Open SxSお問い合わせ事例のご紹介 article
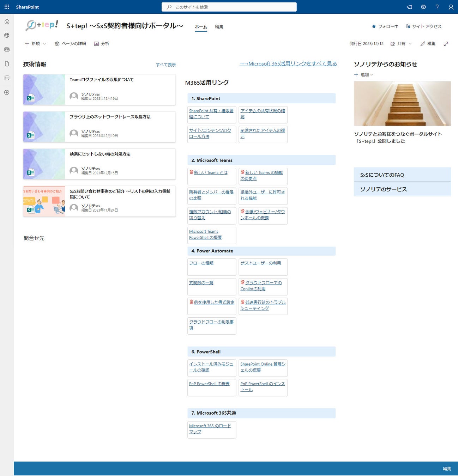 120,194
